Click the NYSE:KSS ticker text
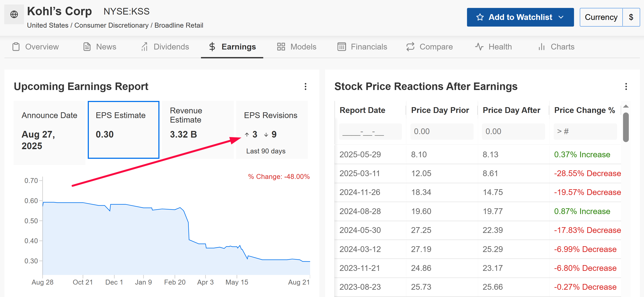Image resolution: width=644 pixels, height=297 pixels. [x=126, y=11]
